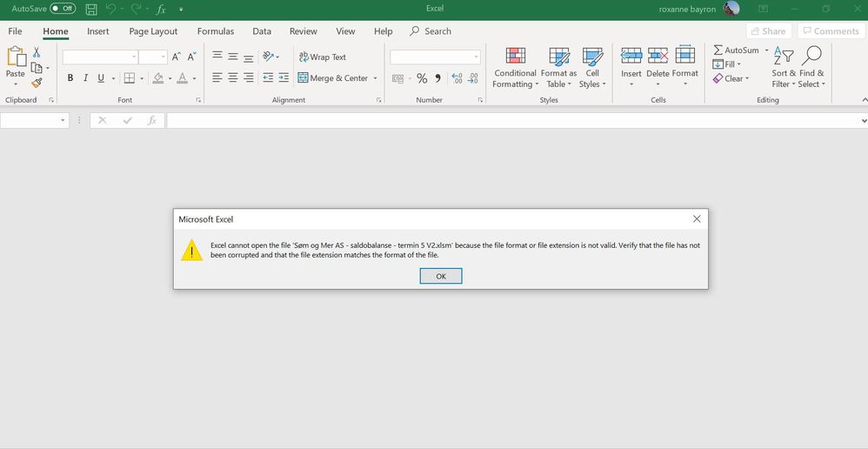Click the Decrease Decimal icon

click(x=472, y=78)
